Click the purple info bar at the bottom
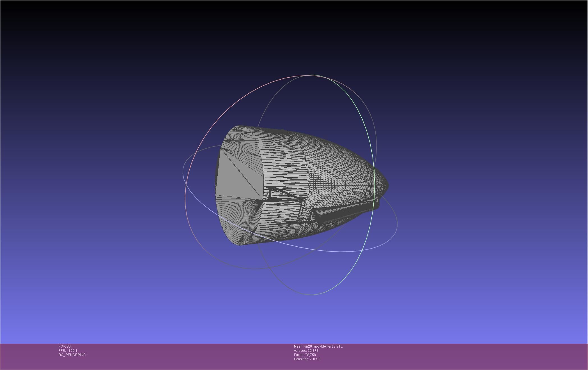Screen dimensions: 588x370 point(449,357)
